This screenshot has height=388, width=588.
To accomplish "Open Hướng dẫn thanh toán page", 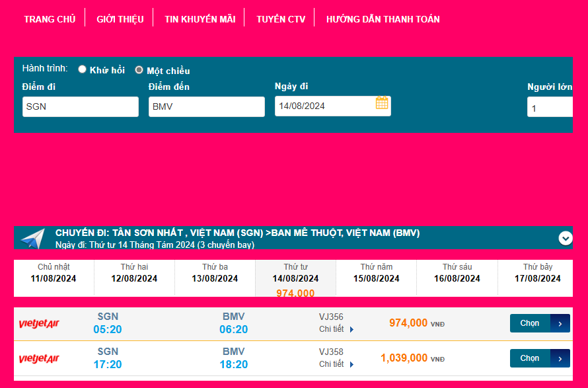I will point(383,19).
